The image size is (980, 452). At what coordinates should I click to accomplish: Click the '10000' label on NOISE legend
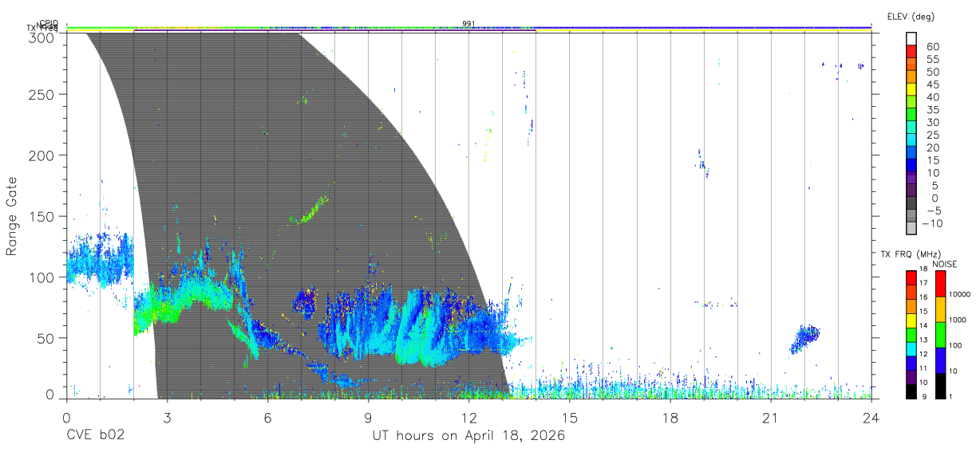click(x=959, y=294)
